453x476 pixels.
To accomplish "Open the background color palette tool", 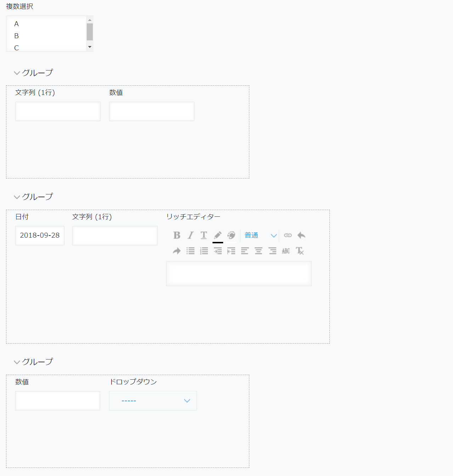I will pos(231,235).
